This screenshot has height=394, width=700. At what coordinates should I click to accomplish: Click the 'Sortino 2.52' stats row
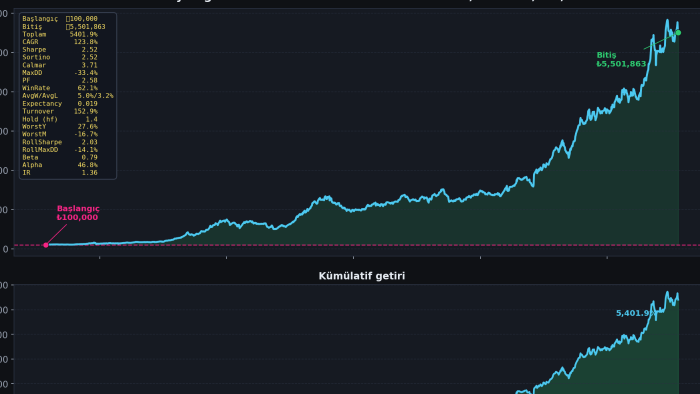(x=60, y=57)
